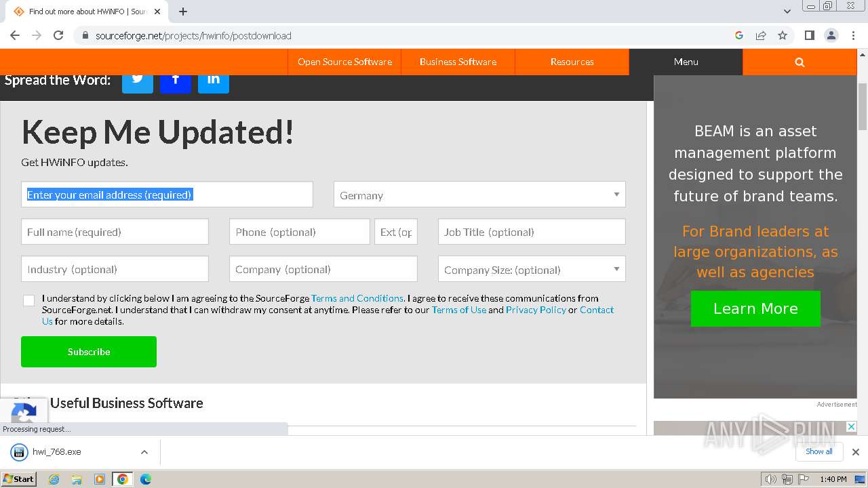The width and height of the screenshot is (868, 488).
Task: Open a new browser tab
Action: click(x=183, y=12)
